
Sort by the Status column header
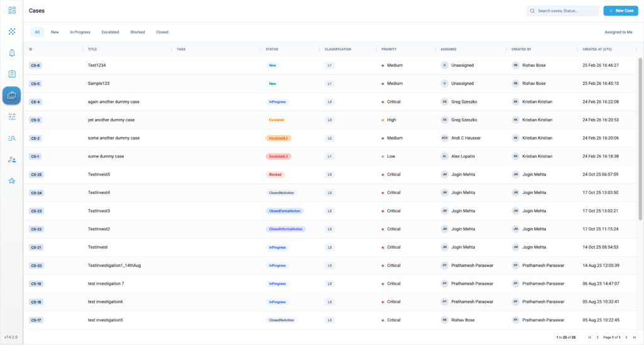pyautogui.click(x=272, y=49)
